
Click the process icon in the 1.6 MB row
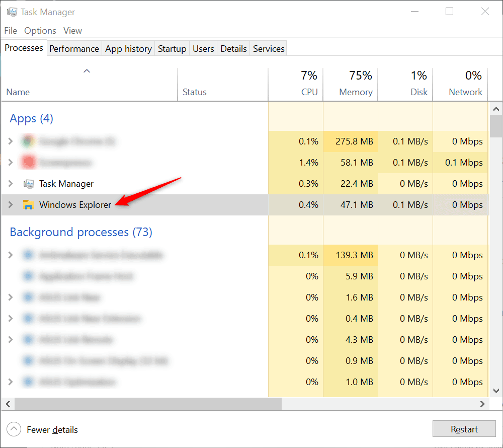pos(28,297)
